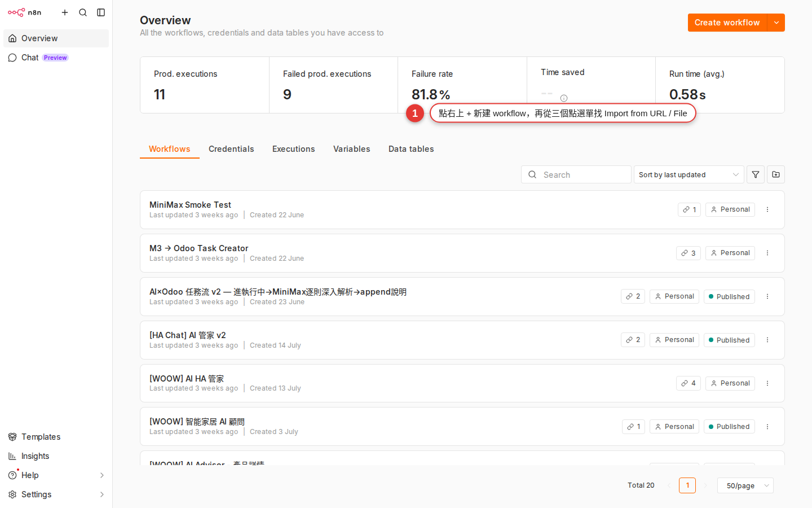812x508 pixels.
Task: Open Create workflow dropdown arrow
Action: [776, 23]
